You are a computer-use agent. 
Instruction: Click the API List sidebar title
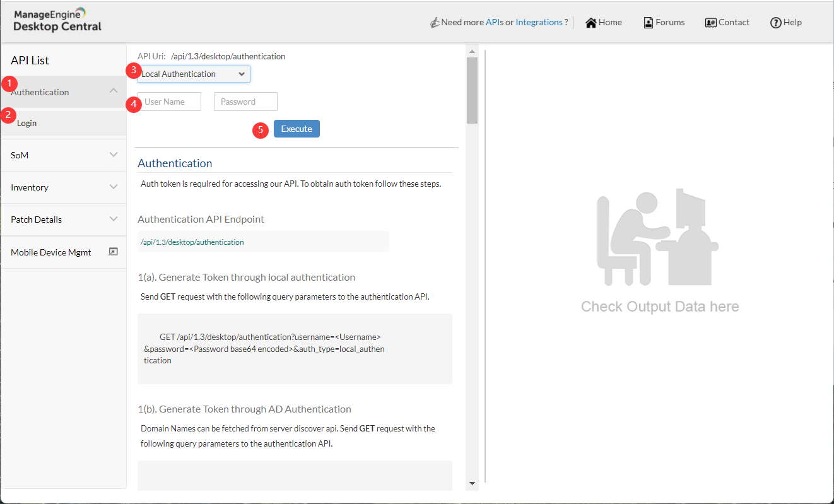(30, 61)
